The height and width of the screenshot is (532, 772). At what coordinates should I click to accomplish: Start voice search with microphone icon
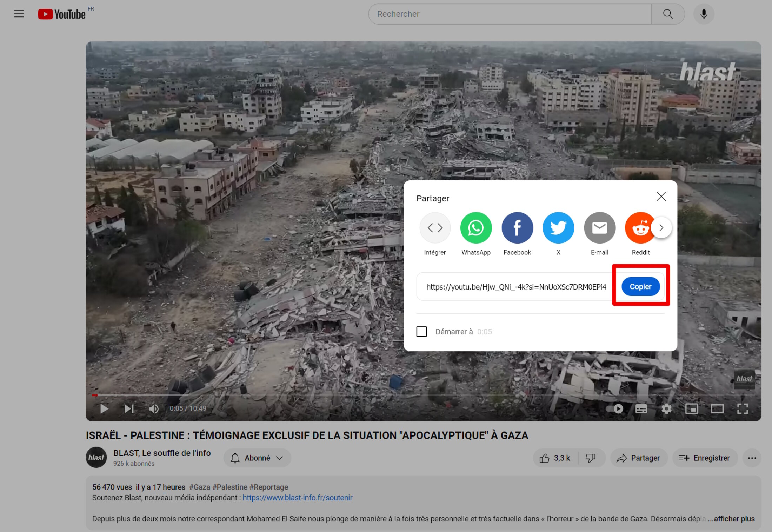click(704, 14)
